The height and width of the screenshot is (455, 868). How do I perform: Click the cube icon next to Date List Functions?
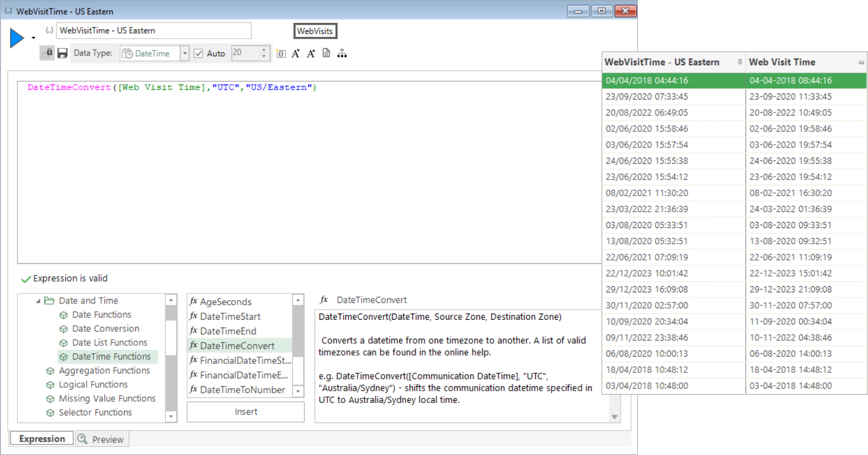64,343
